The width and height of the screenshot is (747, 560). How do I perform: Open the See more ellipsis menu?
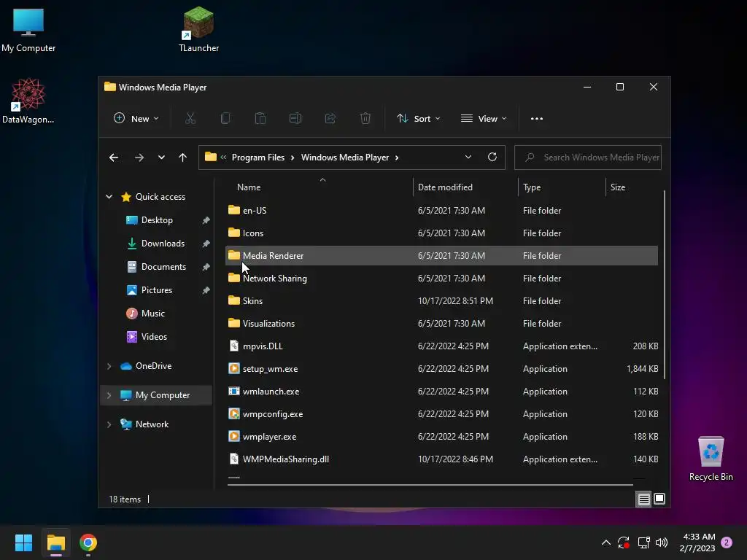click(537, 119)
